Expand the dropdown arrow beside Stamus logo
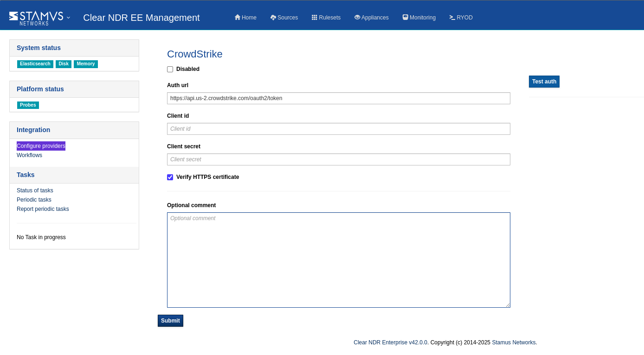 pos(69,18)
